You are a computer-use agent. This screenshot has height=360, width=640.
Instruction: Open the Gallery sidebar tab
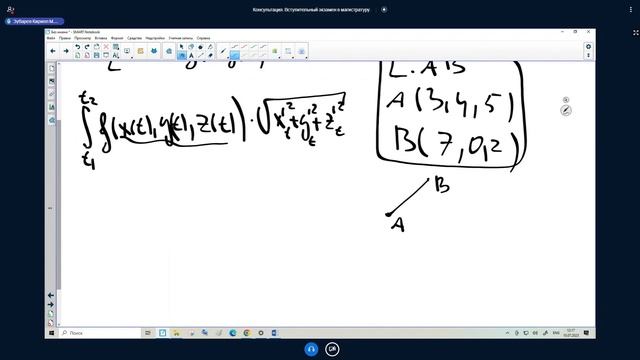(x=51, y=81)
